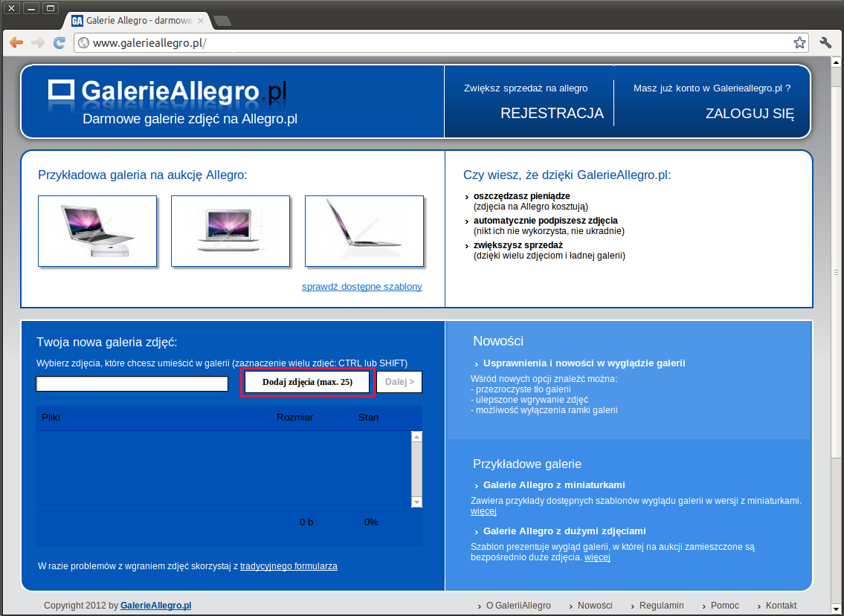Click the globe icon in the address bar
Image resolution: width=844 pixels, height=616 pixels.
83,43
